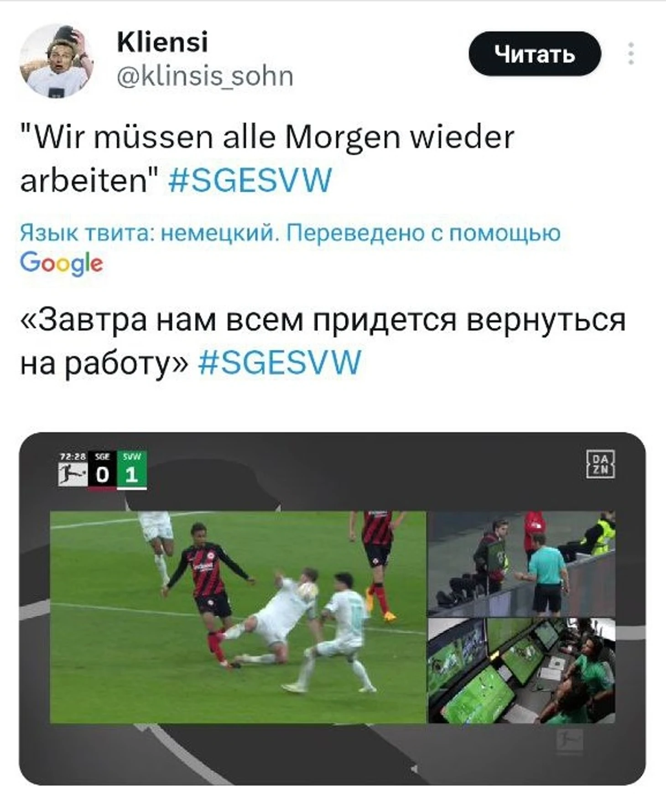
Task: Click the DAZN logo in the image
Action: click(x=600, y=464)
